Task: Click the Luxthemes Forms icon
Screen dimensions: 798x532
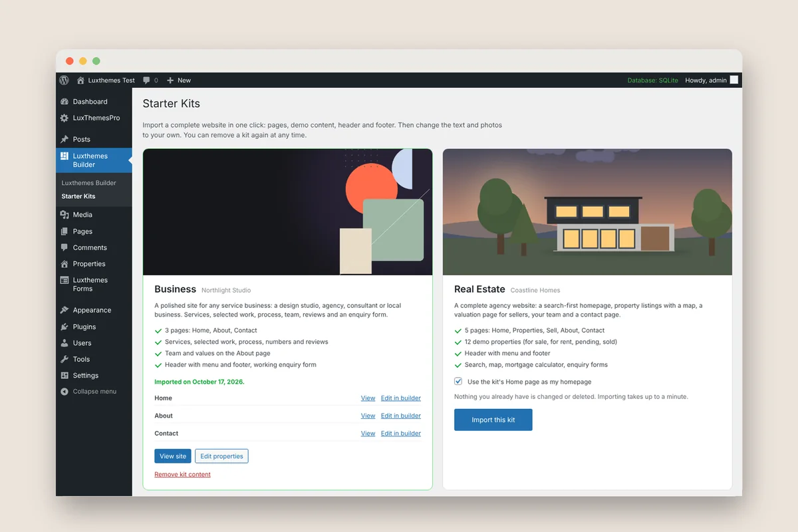Action: click(65, 281)
